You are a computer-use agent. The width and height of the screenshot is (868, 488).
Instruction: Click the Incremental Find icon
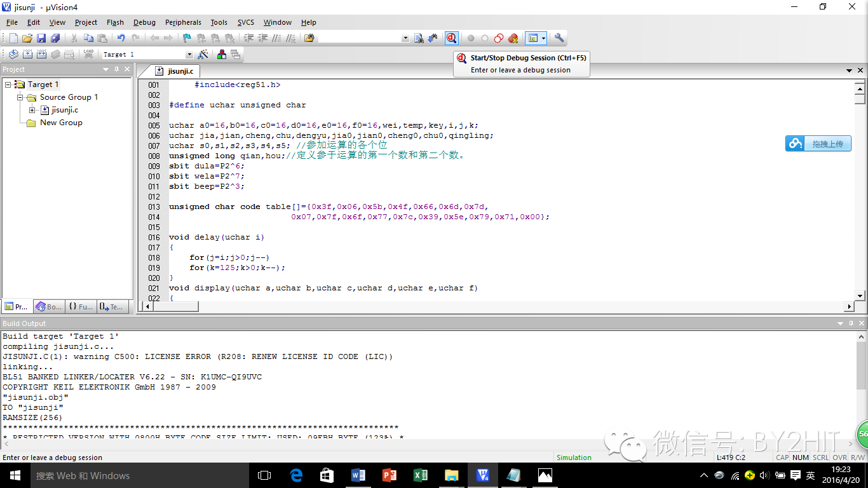click(x=433, y=38)
